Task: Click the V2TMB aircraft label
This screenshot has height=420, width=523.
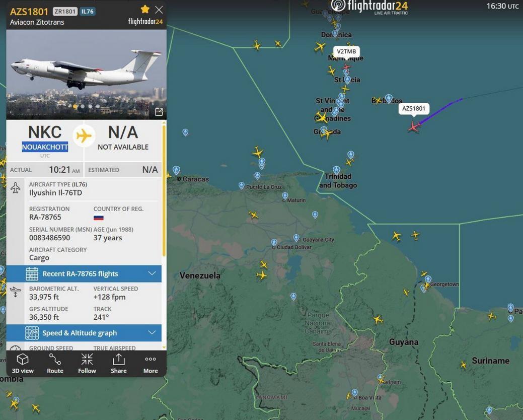Action: click(x=346, y=51)
